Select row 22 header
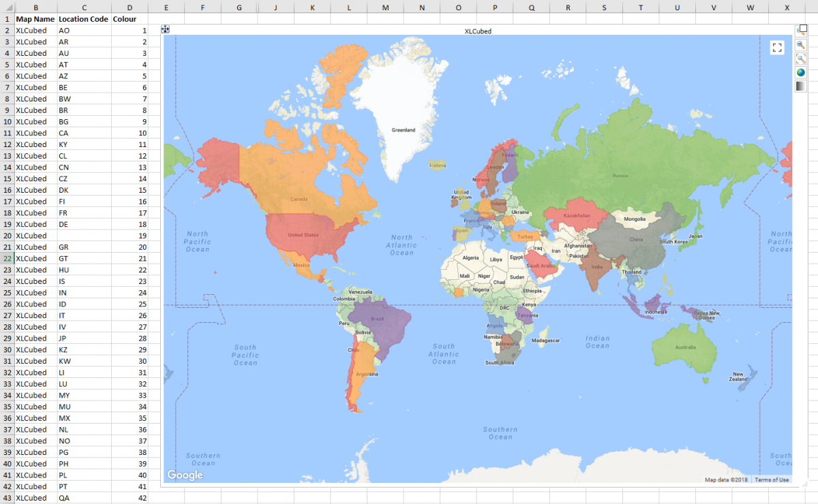 [x=7, y=259]
